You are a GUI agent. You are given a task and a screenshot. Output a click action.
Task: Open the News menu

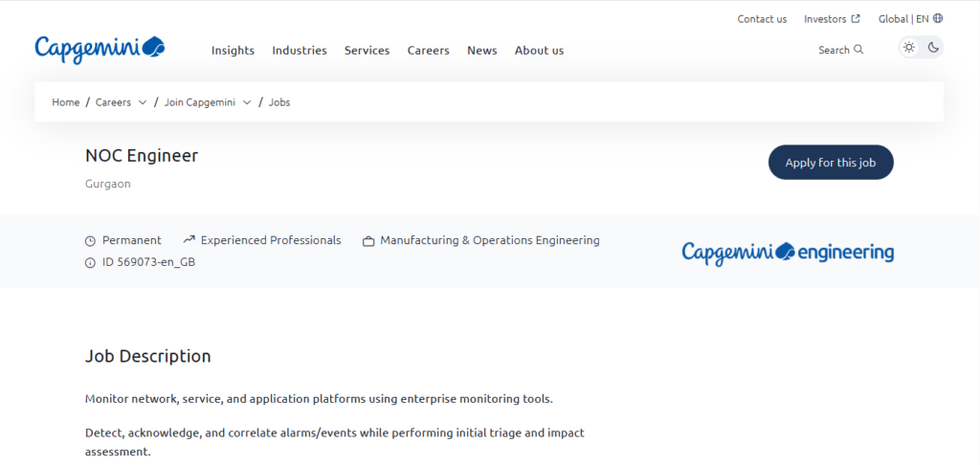482,51
